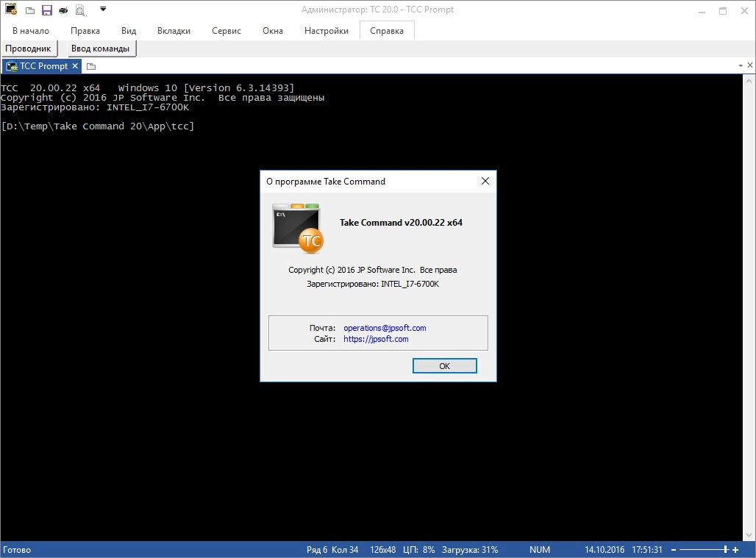The width and height of the screenshot is (756, 558).
Task: Expand the quick access toolbar customize arrow
Action: tap(103, 9)
